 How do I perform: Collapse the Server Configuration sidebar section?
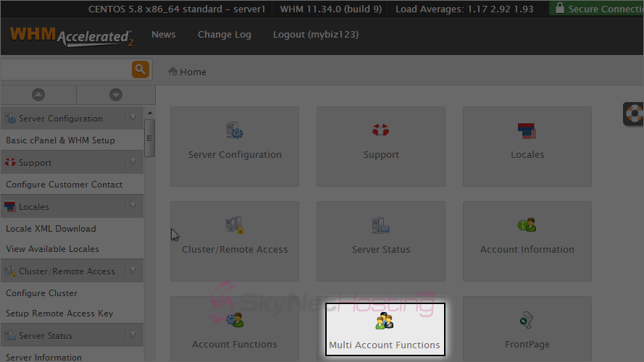coord(133,118)
